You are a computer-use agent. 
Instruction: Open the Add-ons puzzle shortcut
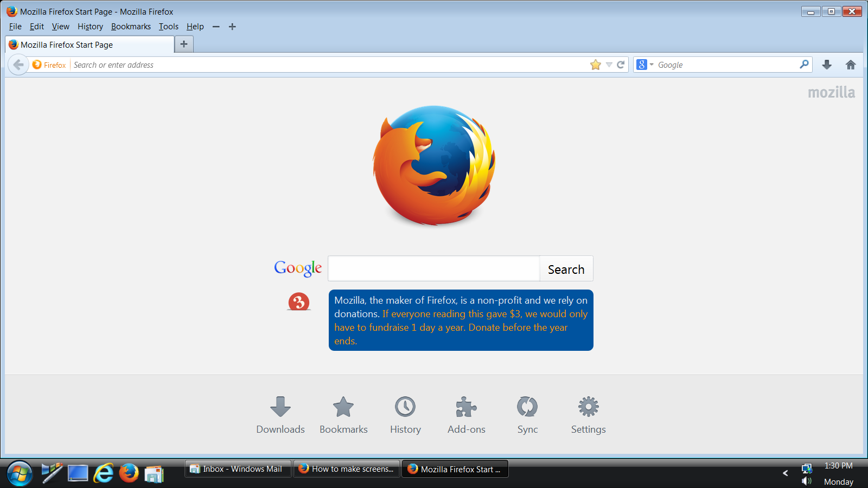(x=467, y=415)
